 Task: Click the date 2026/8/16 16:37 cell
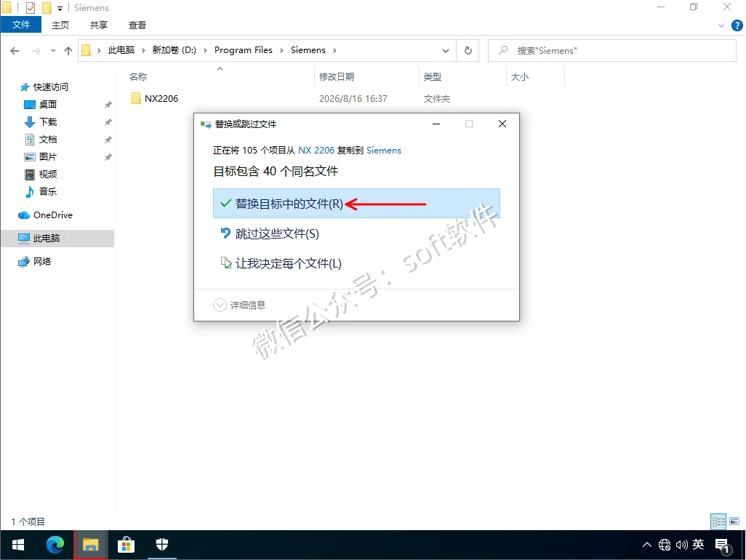[x=353, y=98]
